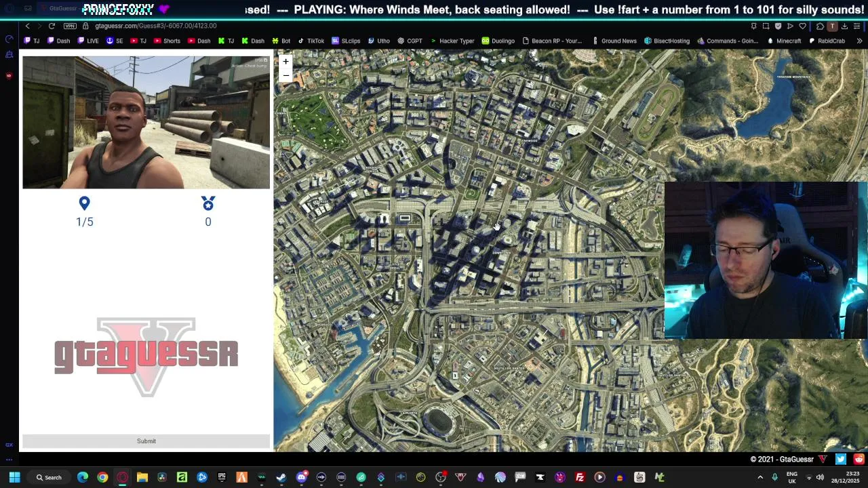This screenshot has height=488, width=868.
Task: Switch ENG UK keyboard language
Action: pyautogui.click(x=792, y=477)
